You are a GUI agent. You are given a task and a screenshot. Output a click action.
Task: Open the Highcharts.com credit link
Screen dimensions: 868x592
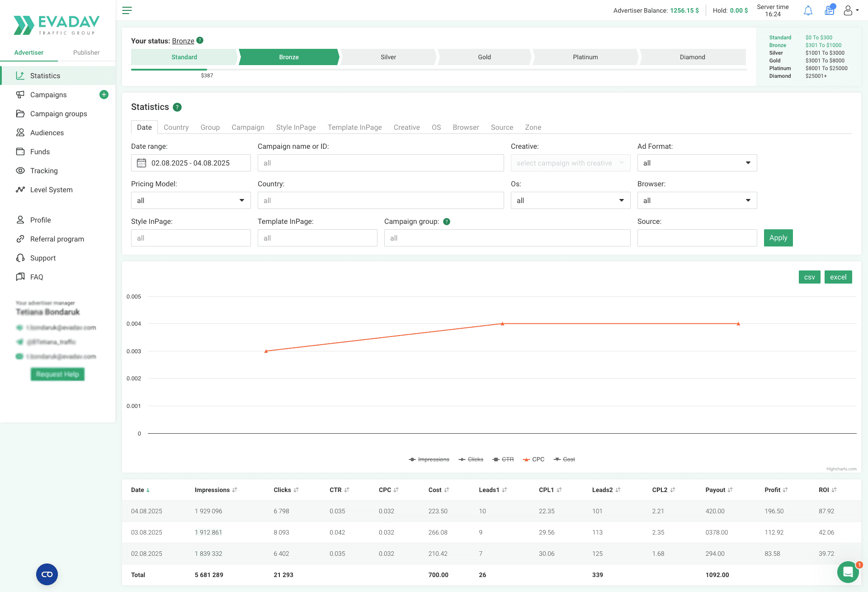coord(841,469)
